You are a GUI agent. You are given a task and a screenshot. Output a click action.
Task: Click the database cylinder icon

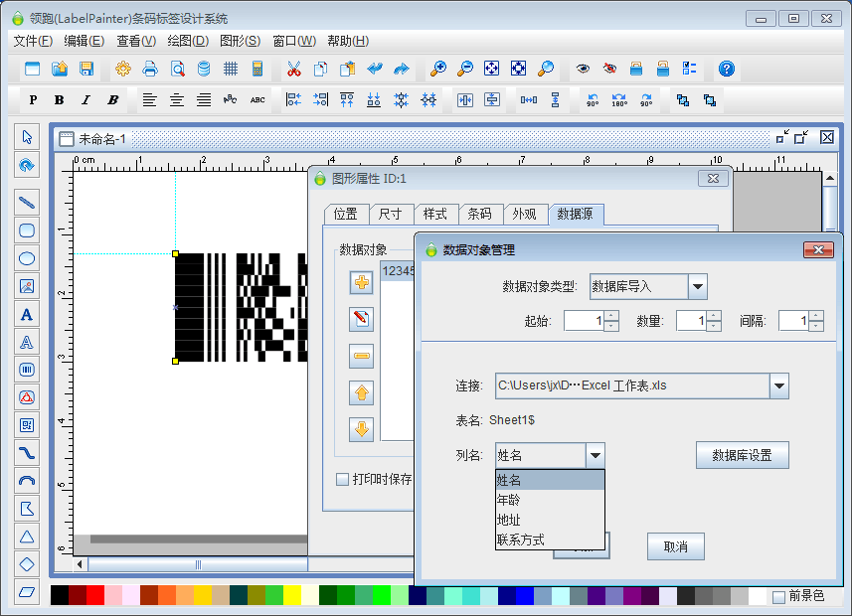204,69
